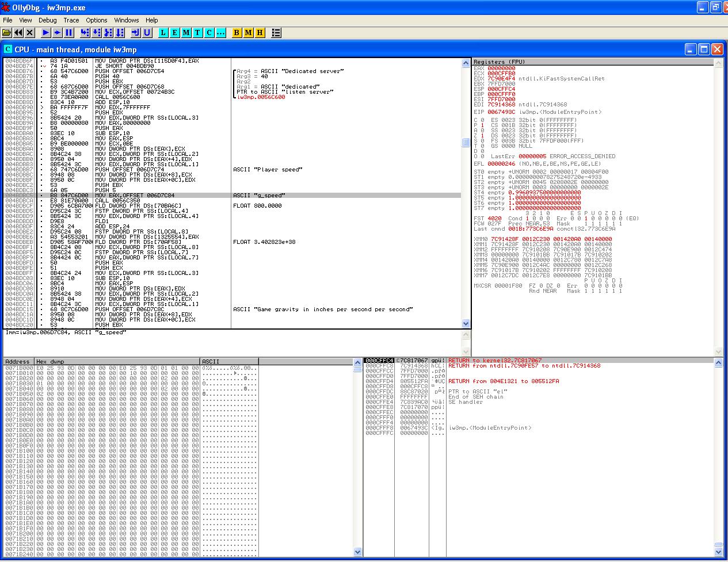Open the Log window via the L icon
Screen dimensions: 728x562
coord(163,33)
